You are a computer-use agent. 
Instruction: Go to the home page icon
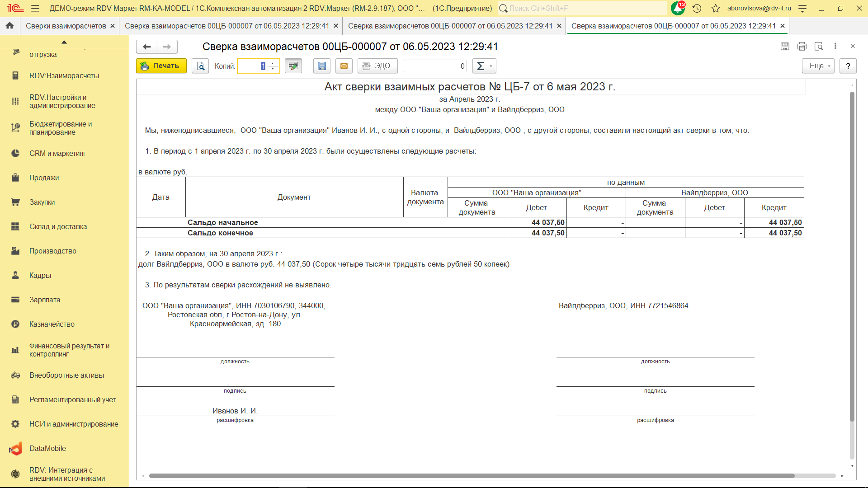coord(9,26)
